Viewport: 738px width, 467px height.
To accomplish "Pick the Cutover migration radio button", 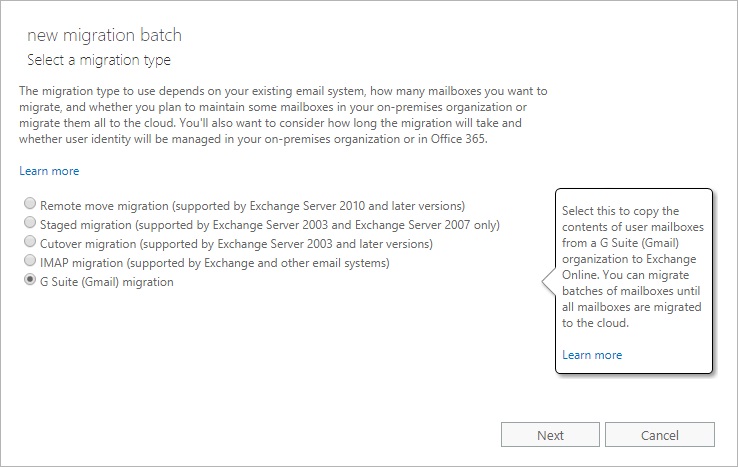I will (x=29, y=243).
